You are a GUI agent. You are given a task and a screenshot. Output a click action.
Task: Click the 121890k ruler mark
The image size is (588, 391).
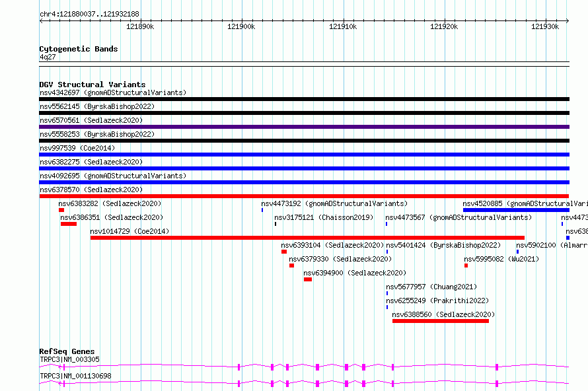140,26
